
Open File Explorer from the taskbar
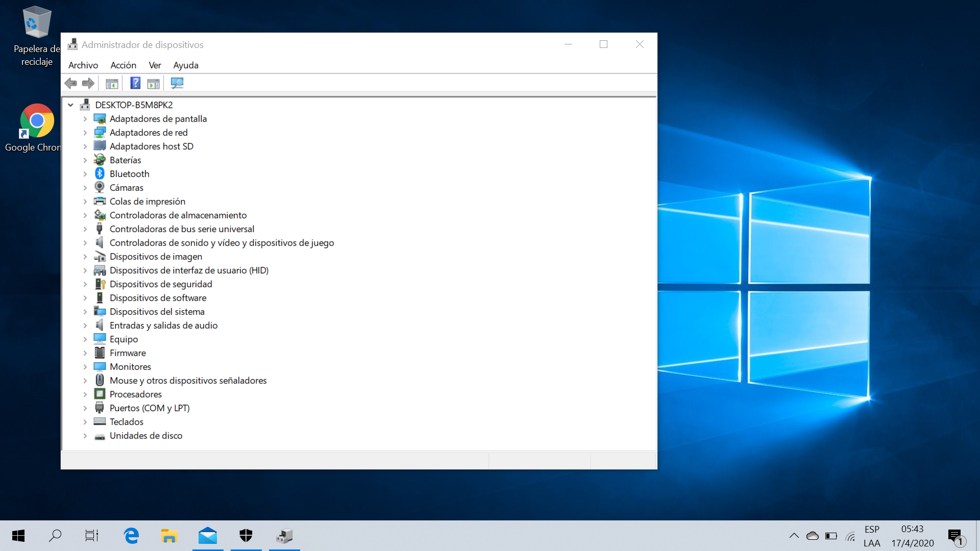coord(169,536)
